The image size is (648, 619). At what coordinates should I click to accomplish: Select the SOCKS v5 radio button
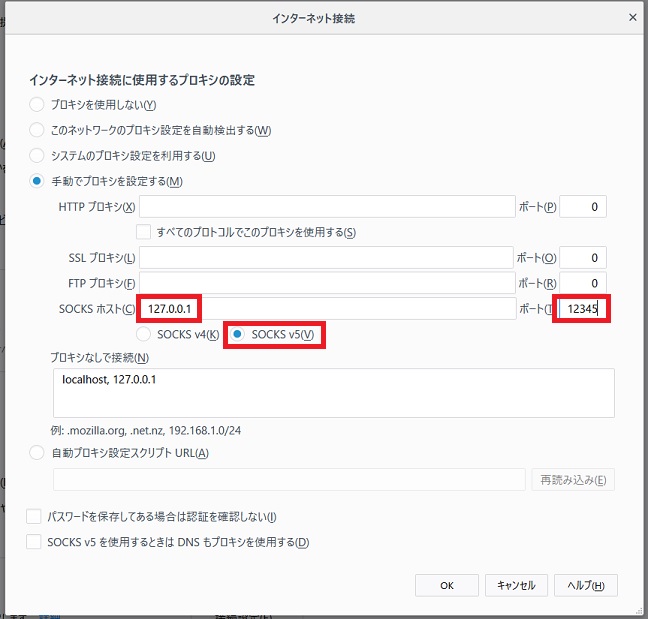[x=239, y=334]
